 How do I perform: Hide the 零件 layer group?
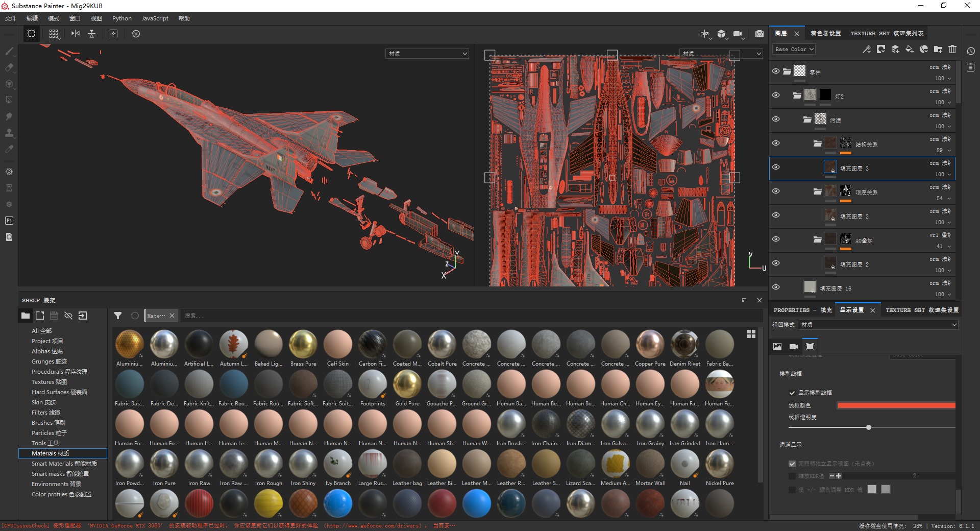pos(776,71)
